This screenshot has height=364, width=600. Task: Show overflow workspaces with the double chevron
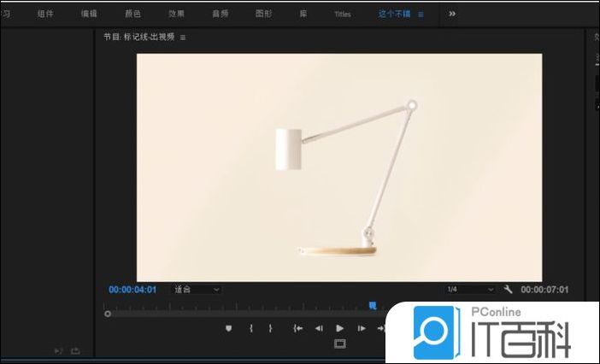[x=452, y=14]
